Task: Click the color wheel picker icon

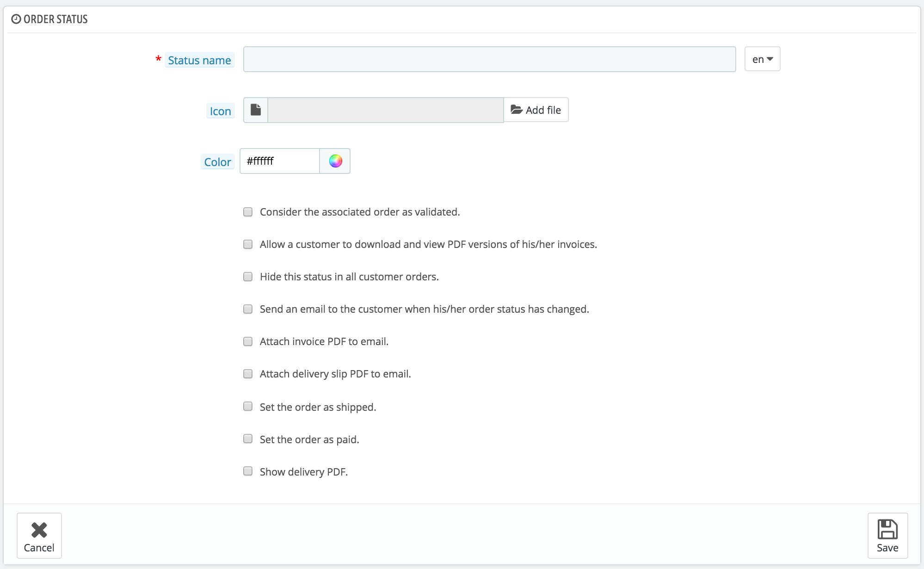Action: [x=335, y=161]
